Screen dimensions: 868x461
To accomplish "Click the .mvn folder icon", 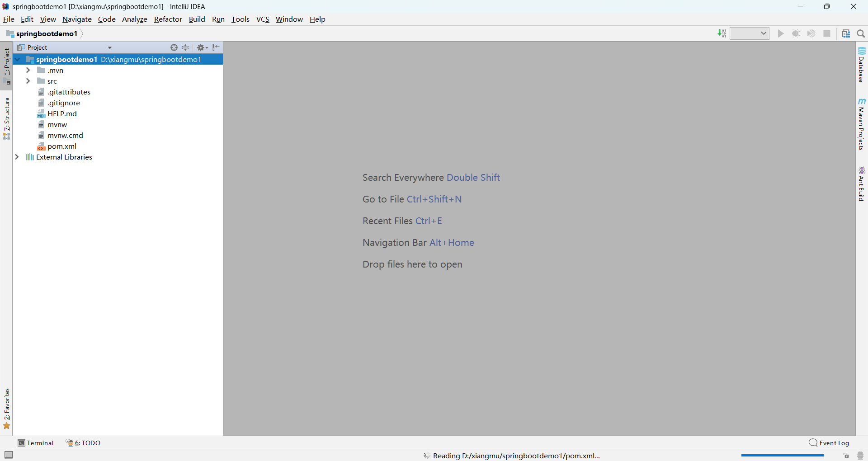I will tap(41, 70).
